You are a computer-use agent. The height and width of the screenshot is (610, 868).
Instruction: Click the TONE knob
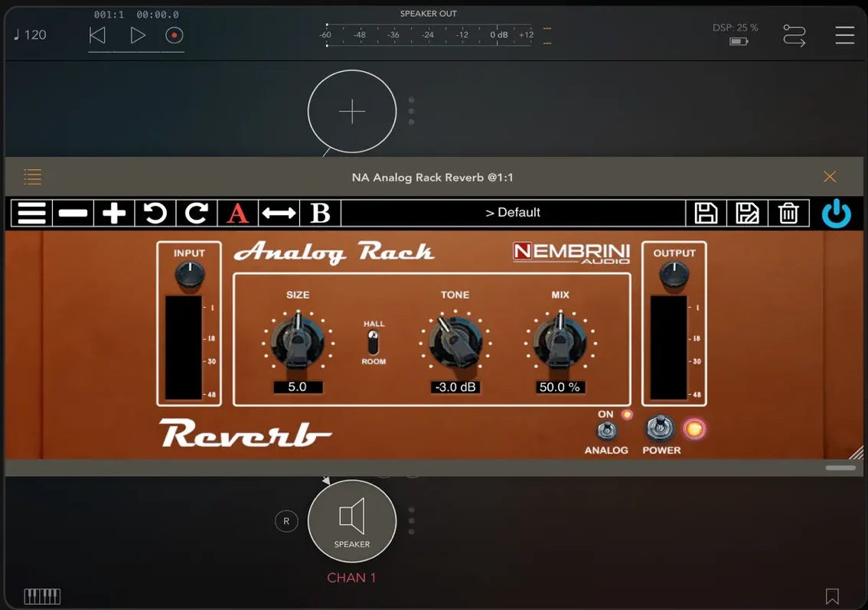click(x=455, y=341)
